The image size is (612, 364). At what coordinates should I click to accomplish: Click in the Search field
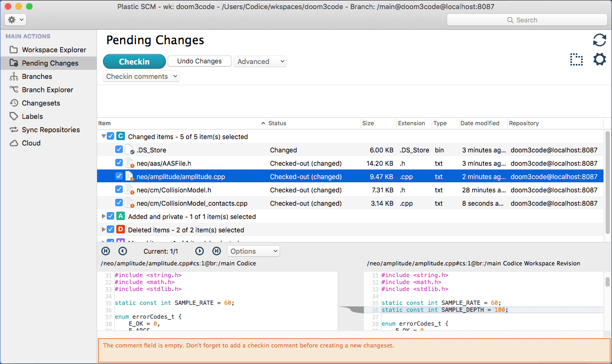(527, 20)
